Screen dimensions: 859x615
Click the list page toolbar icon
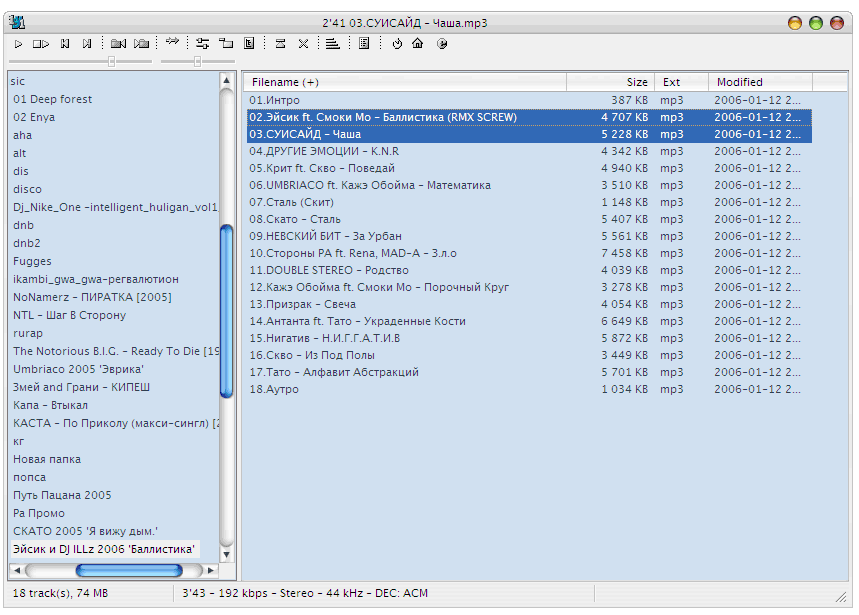point(364,44)
